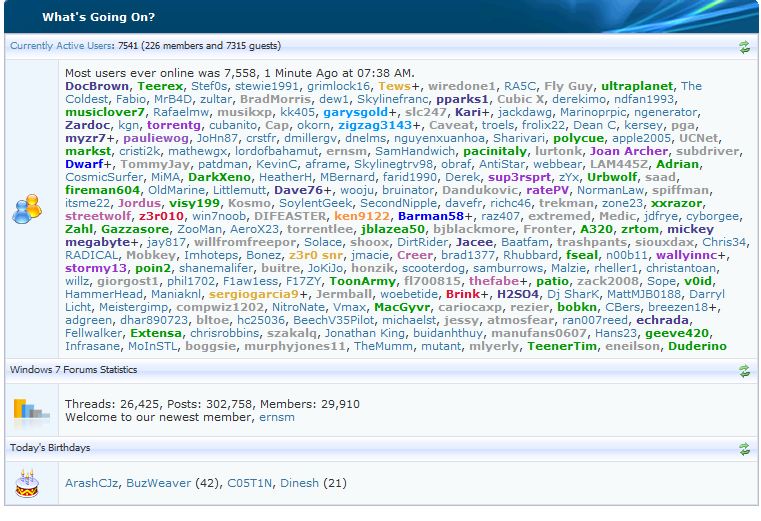The image size is (761, 521).
Task: Open MacGyvr's profile link
Action: [x=402, y=307]
